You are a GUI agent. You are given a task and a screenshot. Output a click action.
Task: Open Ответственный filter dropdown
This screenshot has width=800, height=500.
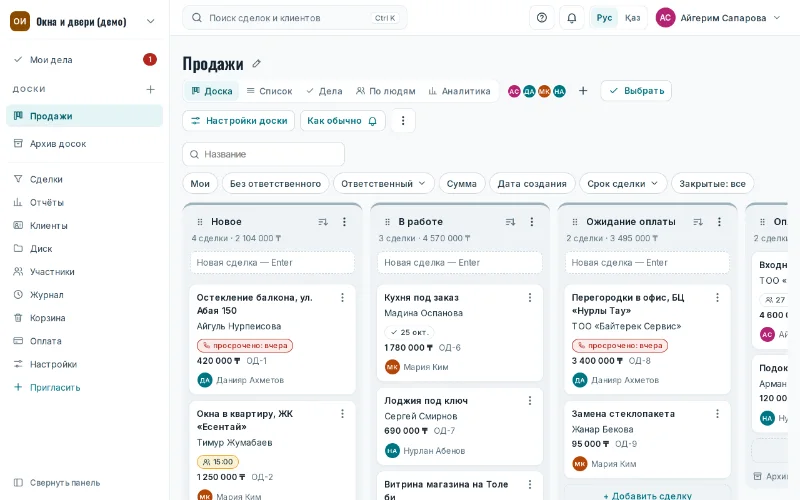[x=384, y=184]
